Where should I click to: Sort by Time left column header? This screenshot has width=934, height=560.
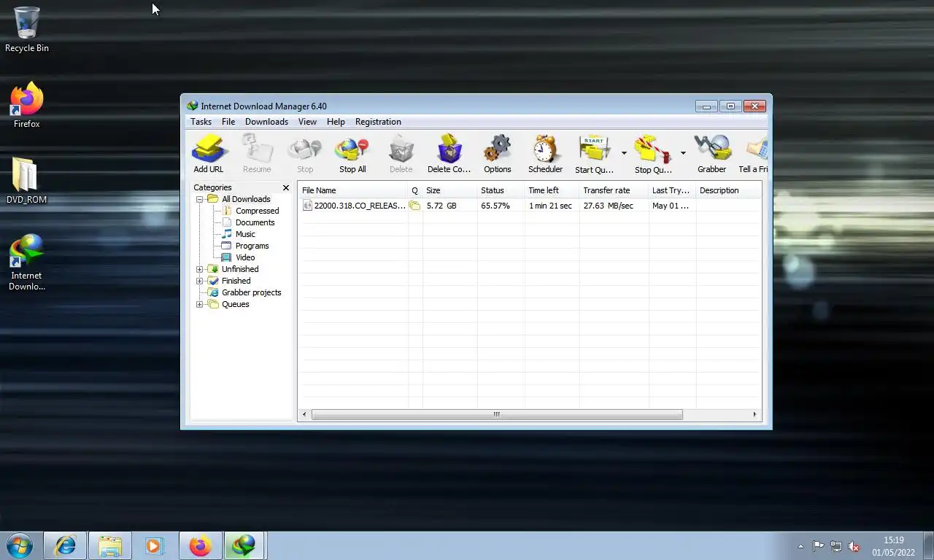tap(552, 190)
